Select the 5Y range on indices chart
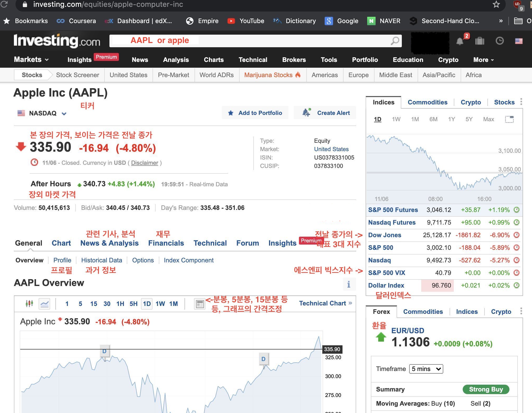The image size is (532, 413). click(x=469, y=119)
